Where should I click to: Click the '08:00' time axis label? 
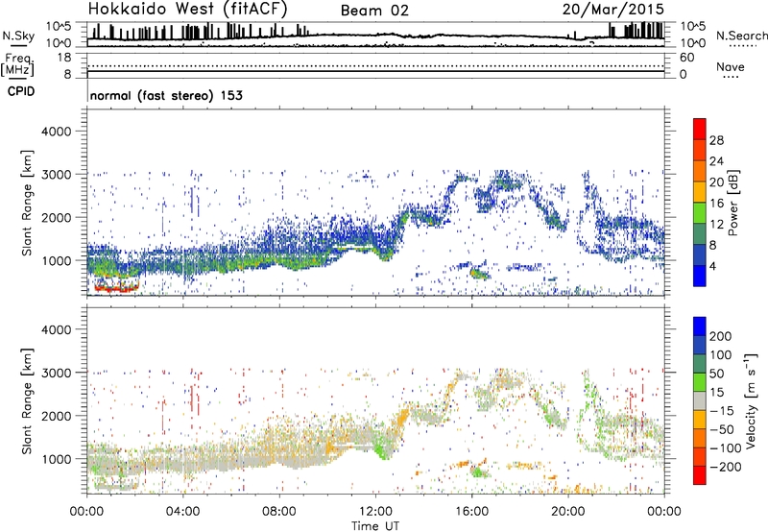279,512
